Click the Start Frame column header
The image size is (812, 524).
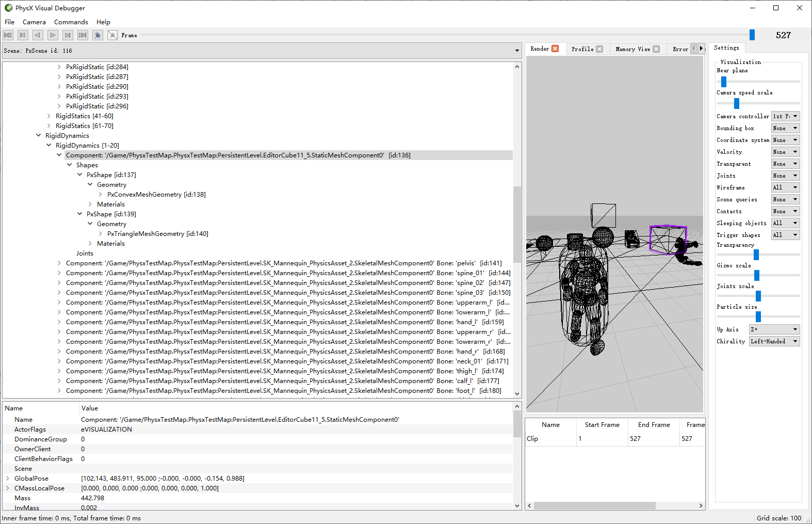coord(602,425)
